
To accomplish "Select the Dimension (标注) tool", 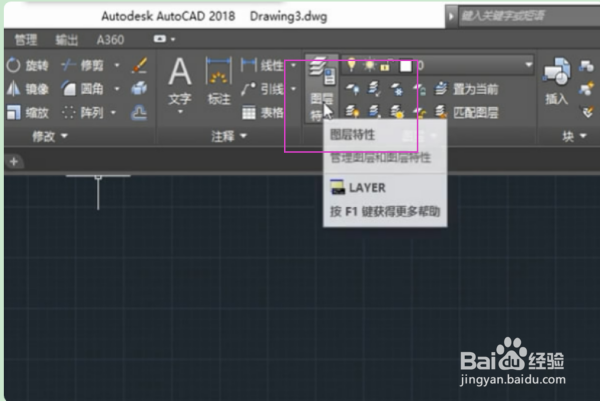I will click(x=218, y=82).
